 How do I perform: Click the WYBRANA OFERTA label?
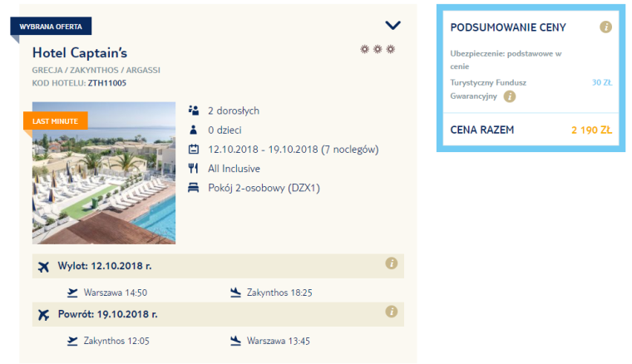[51, 27]
